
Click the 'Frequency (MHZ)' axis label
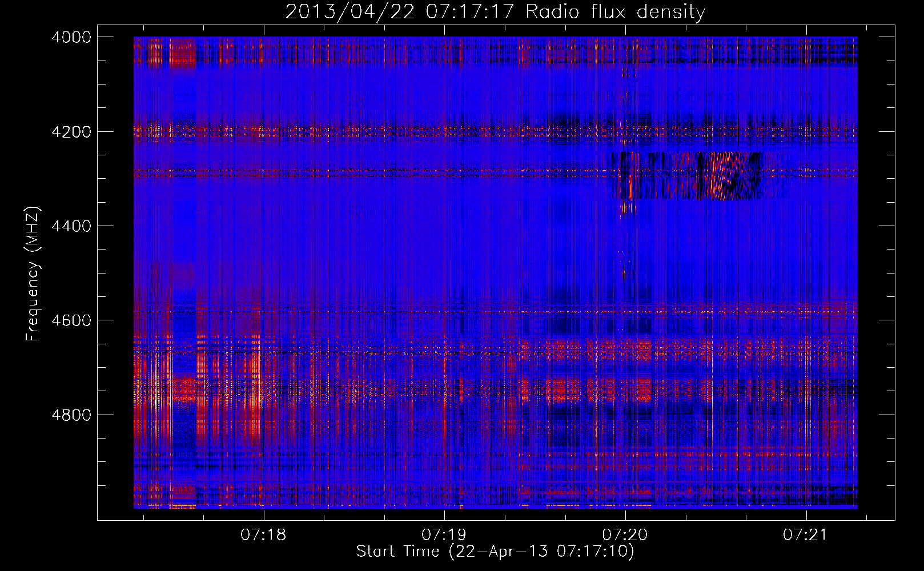33,274
